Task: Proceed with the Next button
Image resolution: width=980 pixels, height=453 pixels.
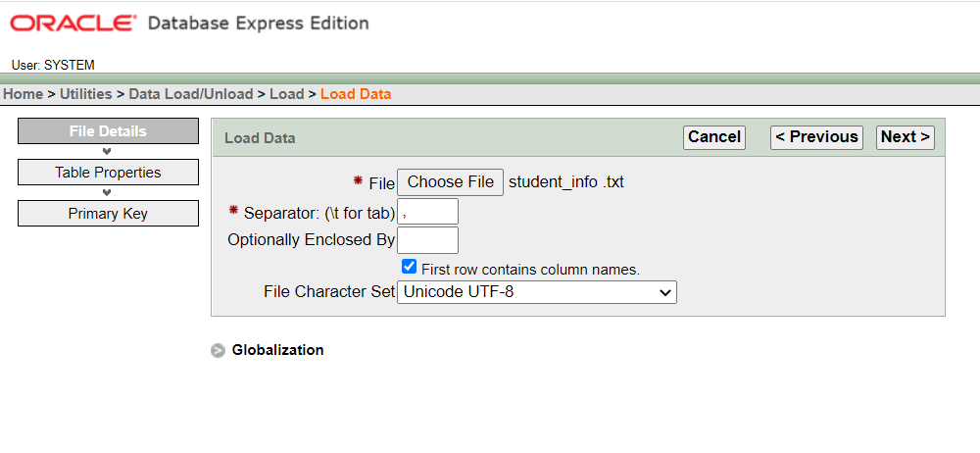Action: [905, 137]
